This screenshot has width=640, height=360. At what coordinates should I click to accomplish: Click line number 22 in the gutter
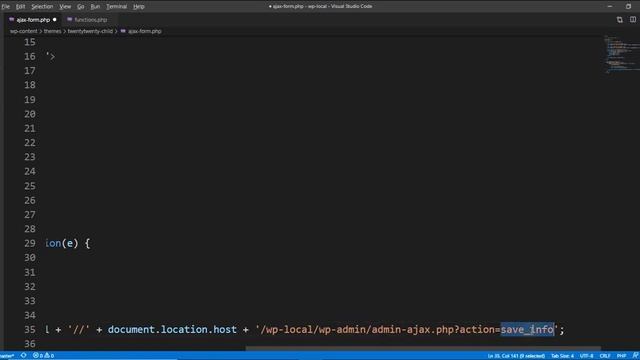click(30, 143)
